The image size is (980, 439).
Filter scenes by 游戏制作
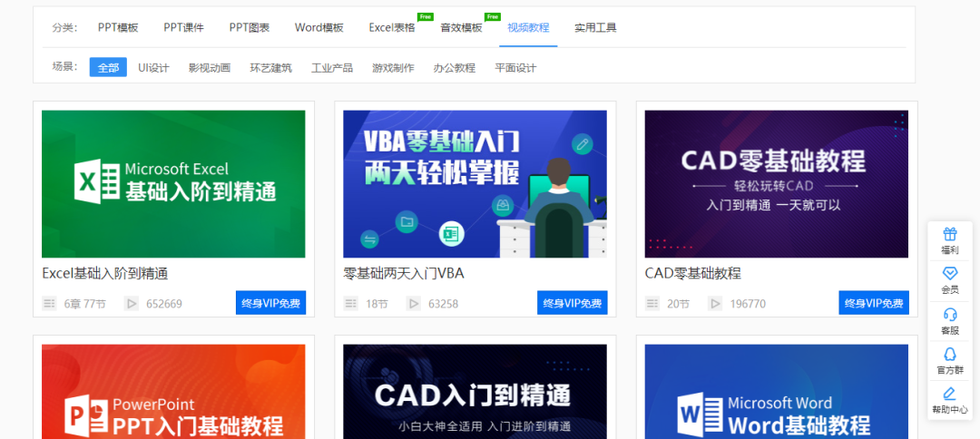point(393,67)
